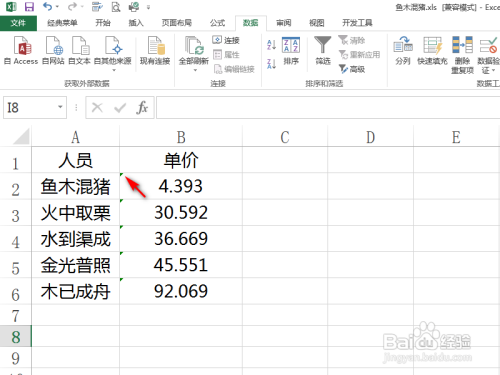Click cell with value 92.069

(x=181, y=291)
